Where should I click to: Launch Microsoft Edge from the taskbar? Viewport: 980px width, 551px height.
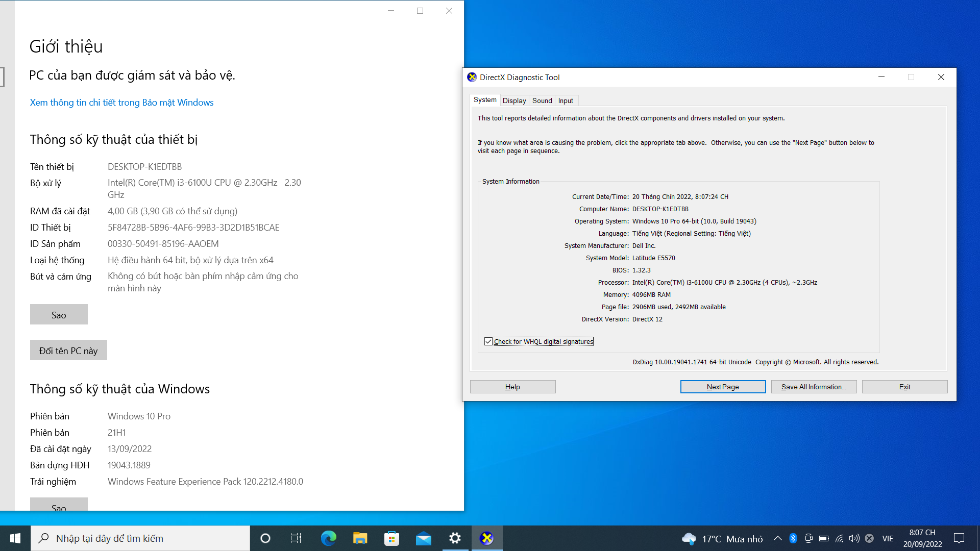(x=328, y=538)
